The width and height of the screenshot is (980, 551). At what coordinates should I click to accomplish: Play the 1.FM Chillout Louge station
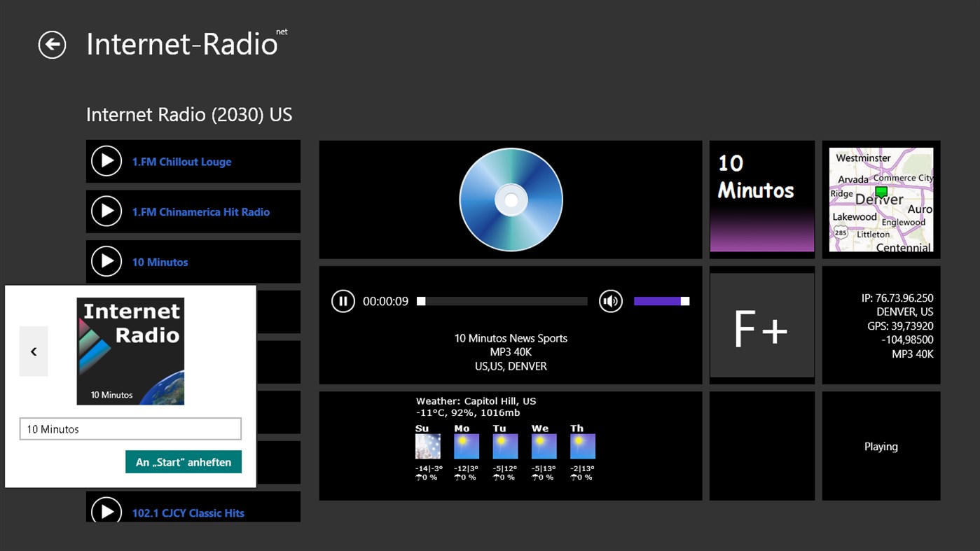pos(106,161)
